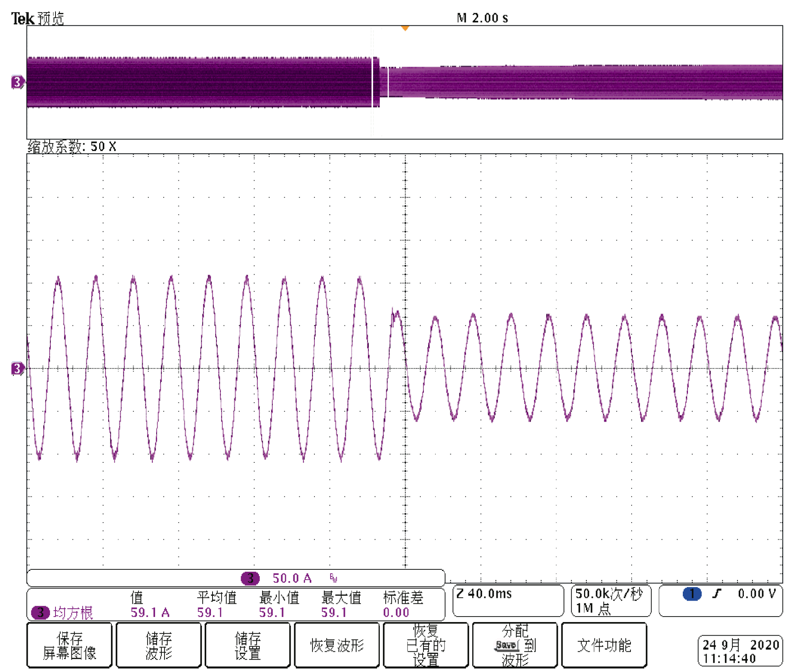Click channel 3 marker in overview window
793x672 pixels.
(x=17, y=82)
